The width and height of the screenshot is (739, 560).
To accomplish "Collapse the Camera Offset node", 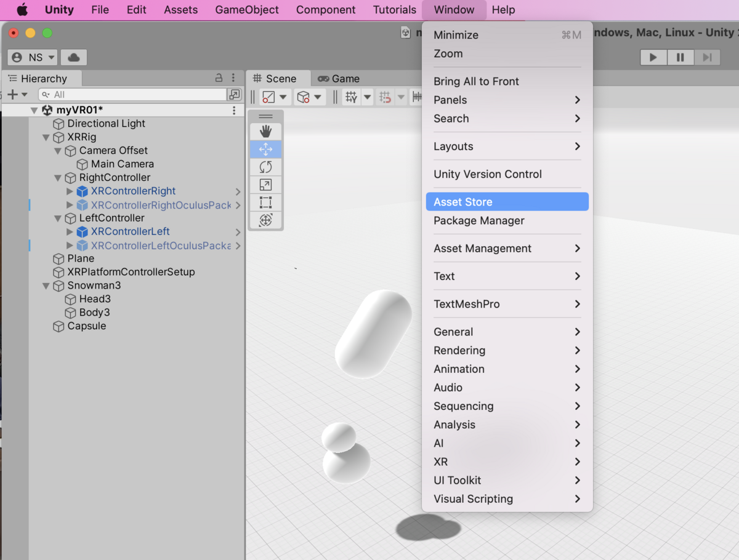I will click(58, 151).
